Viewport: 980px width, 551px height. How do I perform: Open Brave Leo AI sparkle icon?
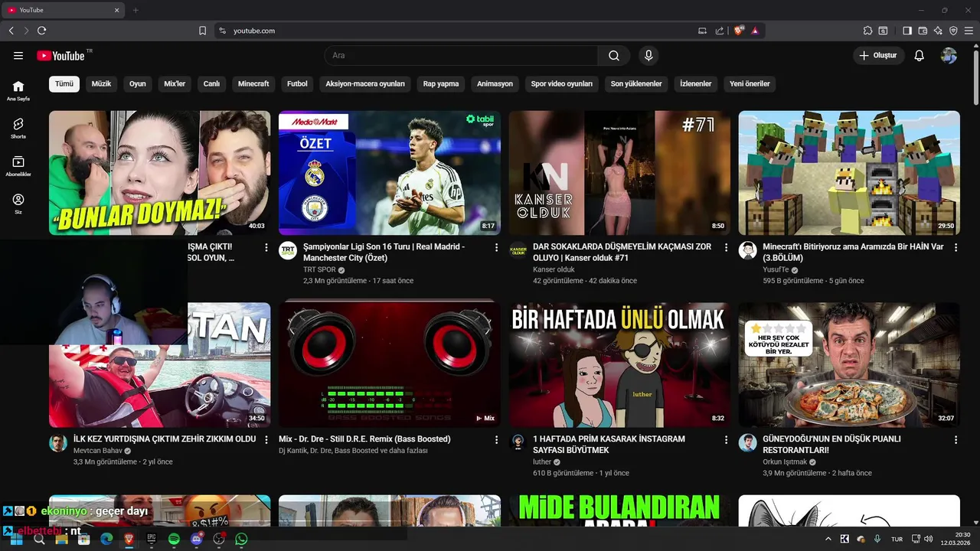click(938, 31)
